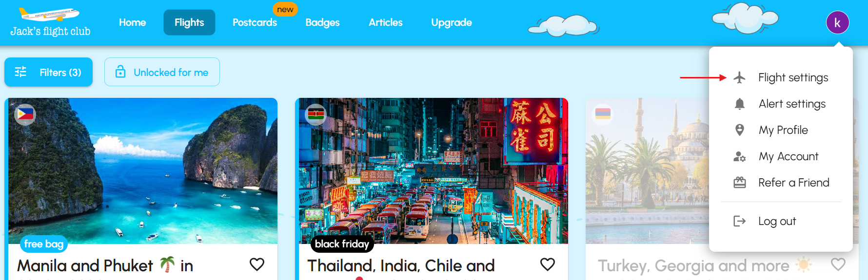Click the Philippines flag badge on Manila card

click(25, 114)
